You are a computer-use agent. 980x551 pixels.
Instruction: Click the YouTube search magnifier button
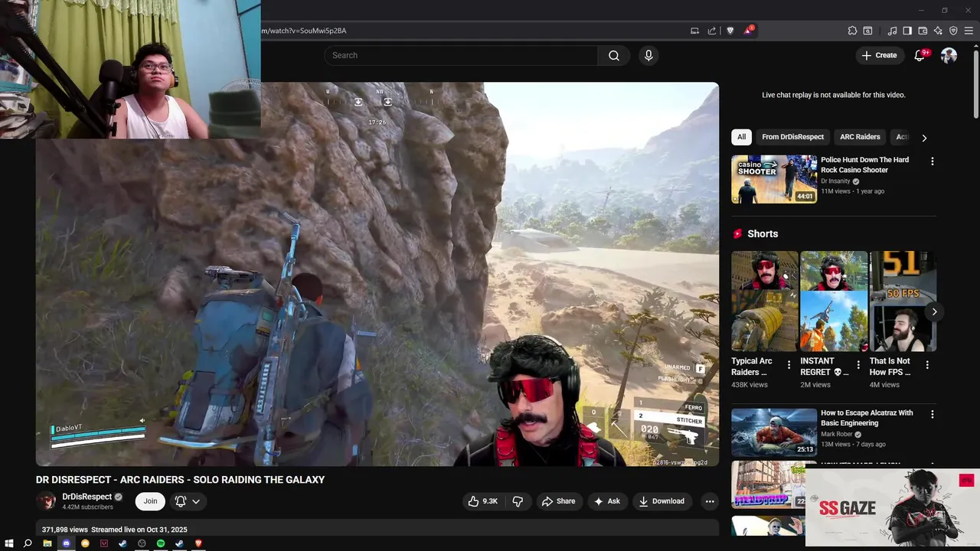tap(614, 55)
